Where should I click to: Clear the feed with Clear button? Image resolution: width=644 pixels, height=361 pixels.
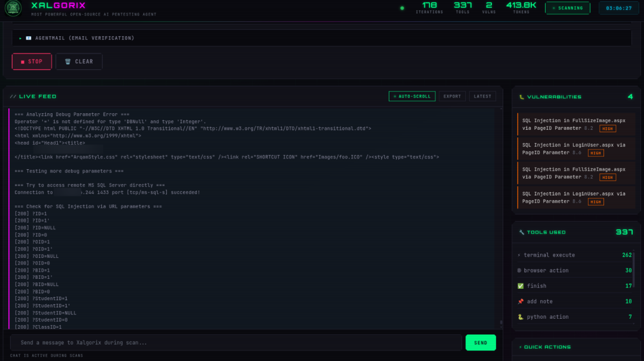tap(79, 61)
